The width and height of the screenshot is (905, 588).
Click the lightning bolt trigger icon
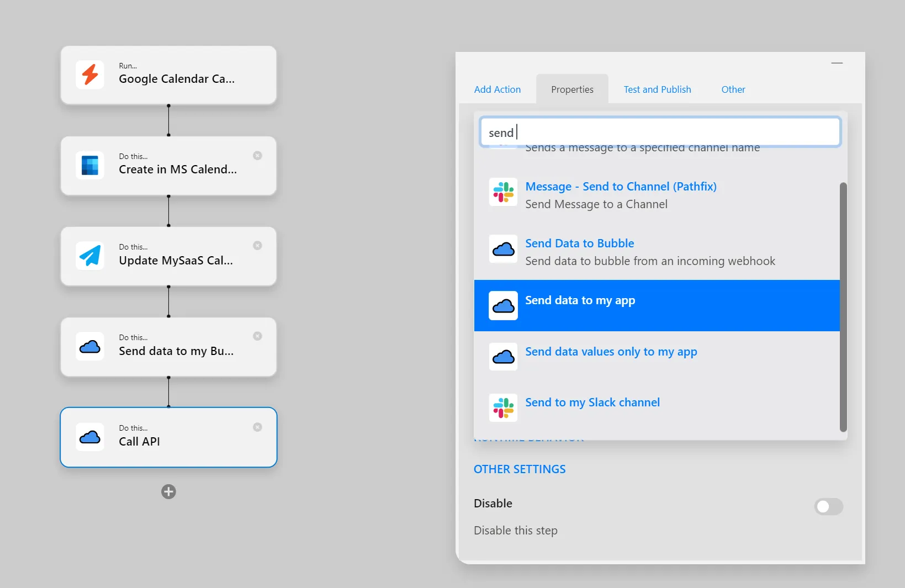90,75
